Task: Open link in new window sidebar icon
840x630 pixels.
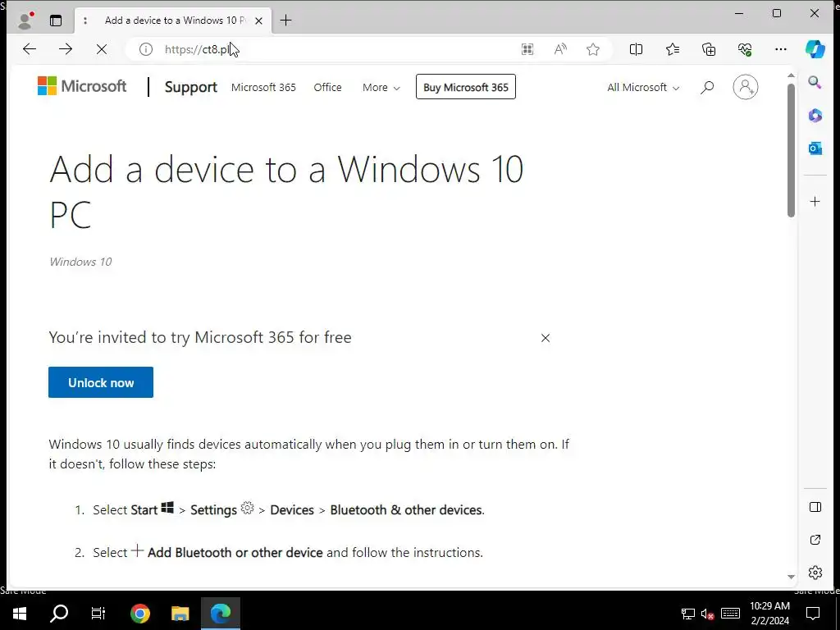Action: tap(815, 540)
